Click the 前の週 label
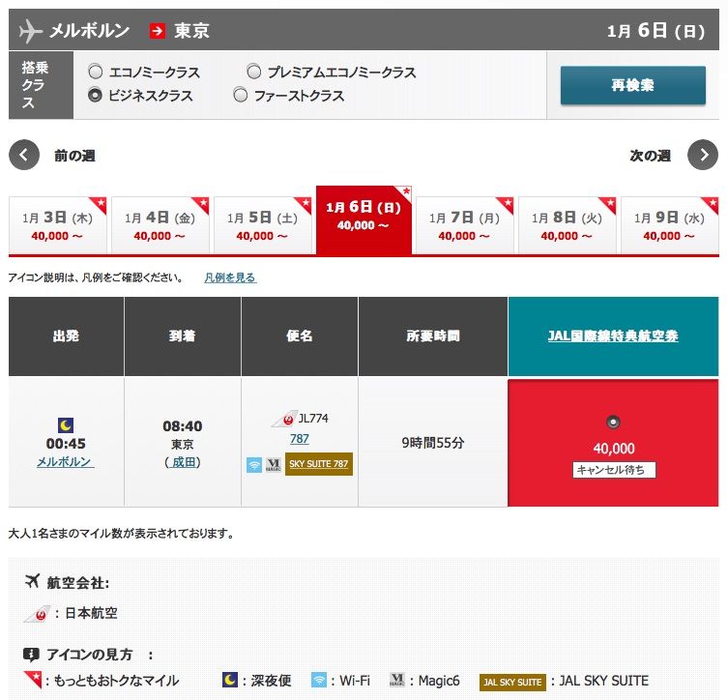 [x=74, y=156]
